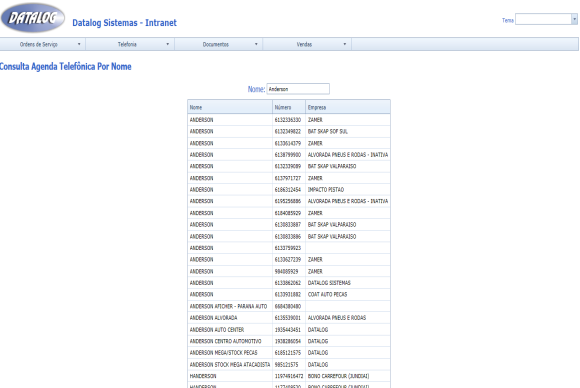This screenshot has width=580, height=388.
Task: Click the Datalog Sistemas - Intranet title
Action: coord(124,23)
